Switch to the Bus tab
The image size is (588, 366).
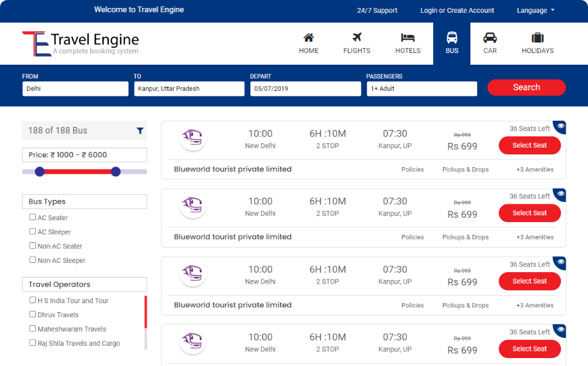tap(452, 43)
